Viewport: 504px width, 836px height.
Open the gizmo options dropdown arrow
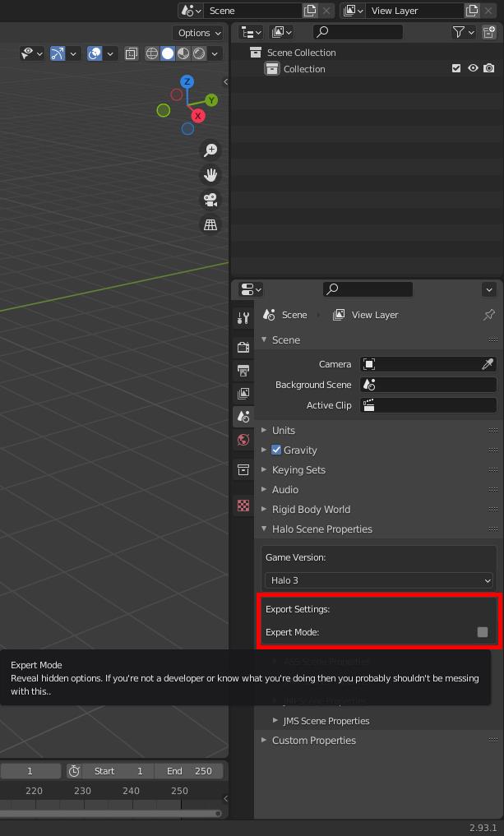click(x=73, y=53)
